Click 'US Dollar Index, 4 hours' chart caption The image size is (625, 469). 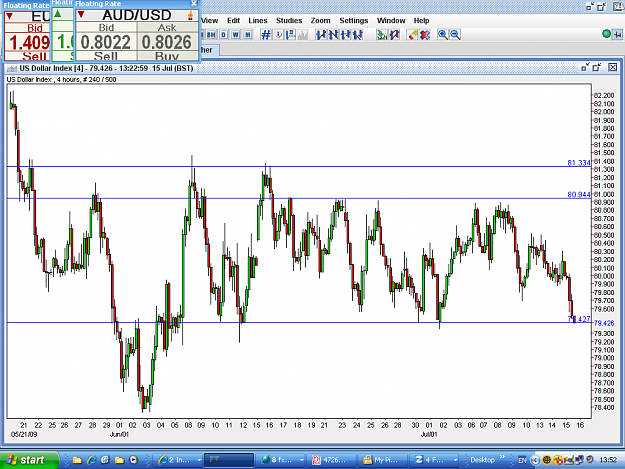tap(61, 79)
